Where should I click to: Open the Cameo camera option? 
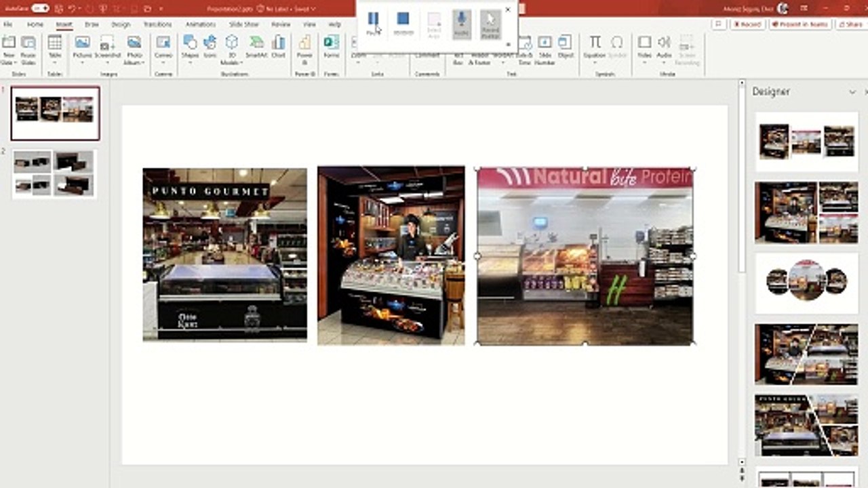pyautogui.click(x=163, y=49)
